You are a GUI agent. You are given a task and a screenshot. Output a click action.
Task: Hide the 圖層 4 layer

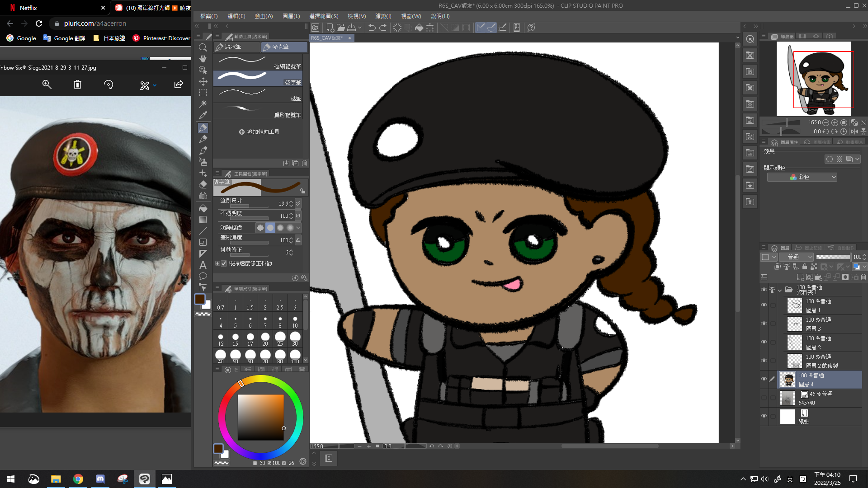764,379
